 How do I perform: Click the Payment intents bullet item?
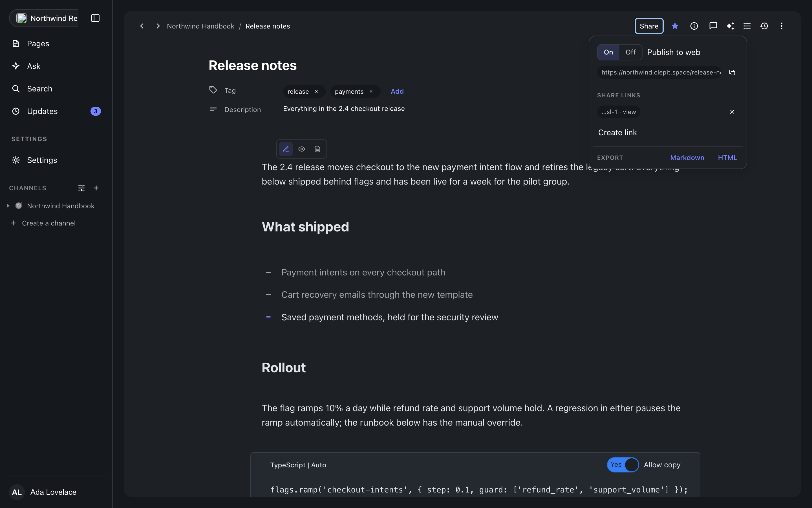(363, 272)
